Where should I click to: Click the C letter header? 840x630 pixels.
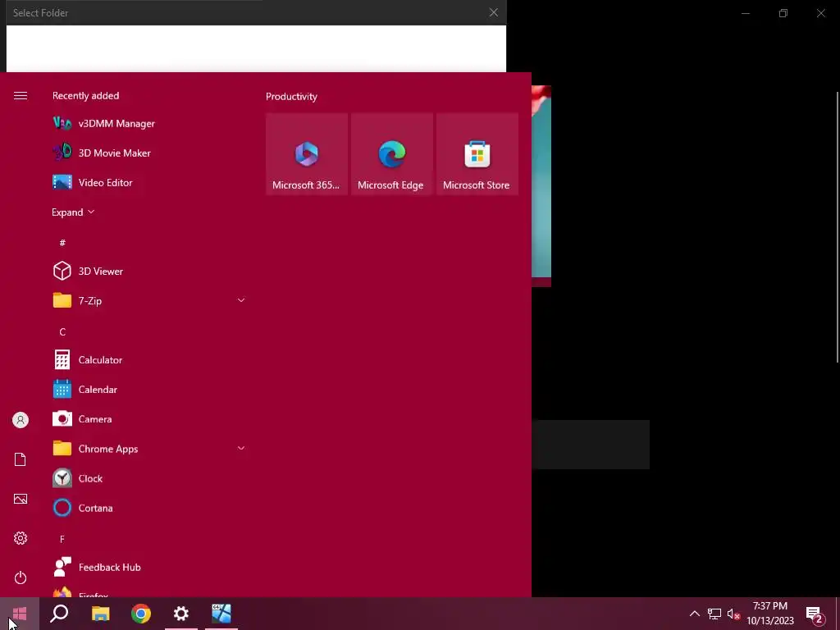click(62, 332)
